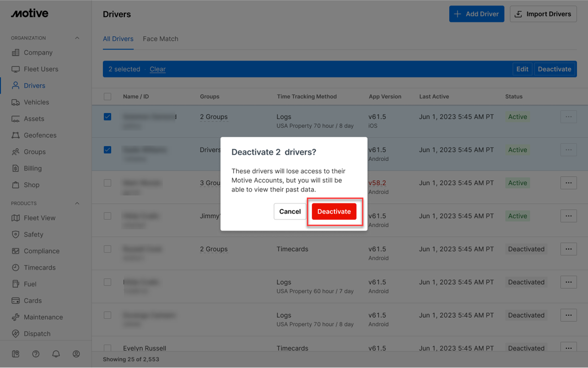588x368 pixels.
Task: Open Assets trailer icon
Action: (16, 119)
